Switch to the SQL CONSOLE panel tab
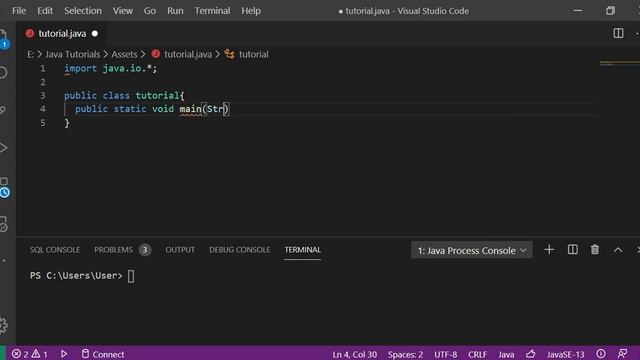The height and width of the screenshot is (360, 640). 55,250
